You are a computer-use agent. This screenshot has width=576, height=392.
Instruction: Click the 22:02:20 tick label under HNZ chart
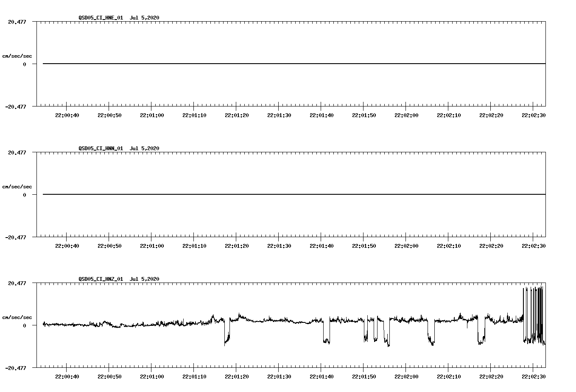pos(491,376)
